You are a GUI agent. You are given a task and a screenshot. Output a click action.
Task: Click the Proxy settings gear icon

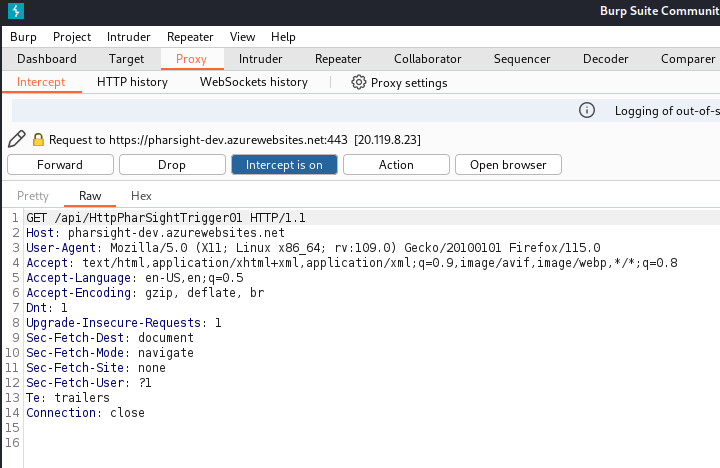(359, 82)
